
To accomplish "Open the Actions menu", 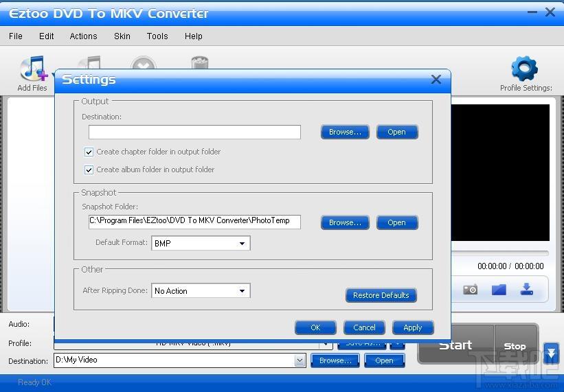I will click(83, 36).
